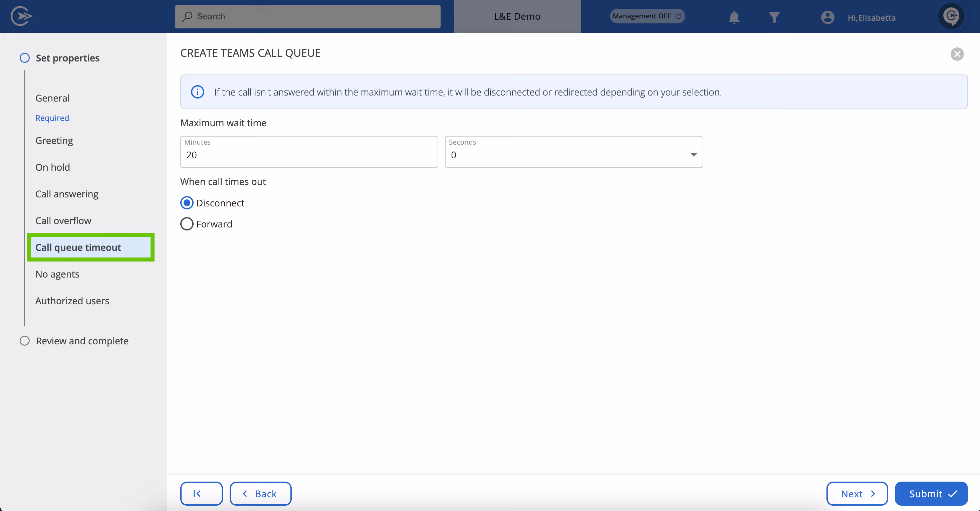Open the filter funnel icon
Image resolution: width=980 pixels, height=511 pixels.
click(x=774, y=17)
